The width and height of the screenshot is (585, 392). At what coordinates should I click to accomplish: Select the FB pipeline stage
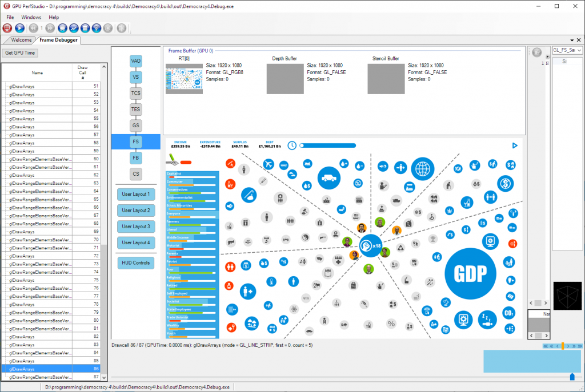136,158
